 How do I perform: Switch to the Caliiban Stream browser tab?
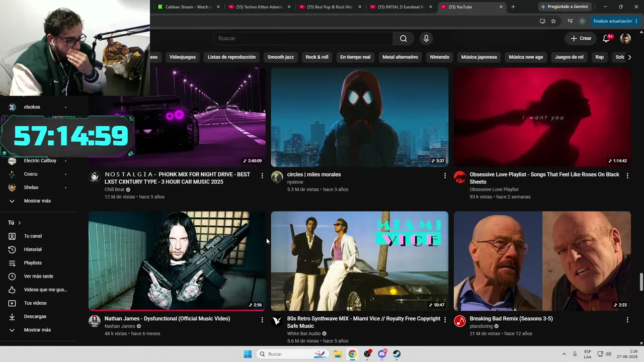coord(189,7)
